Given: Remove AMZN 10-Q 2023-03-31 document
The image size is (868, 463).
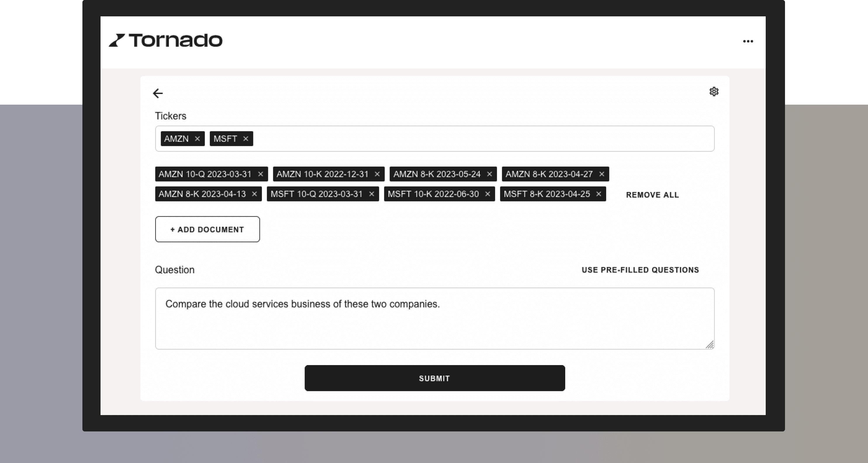Looking at the screenshot, I should pyautogui.click(x=260, y=174).
